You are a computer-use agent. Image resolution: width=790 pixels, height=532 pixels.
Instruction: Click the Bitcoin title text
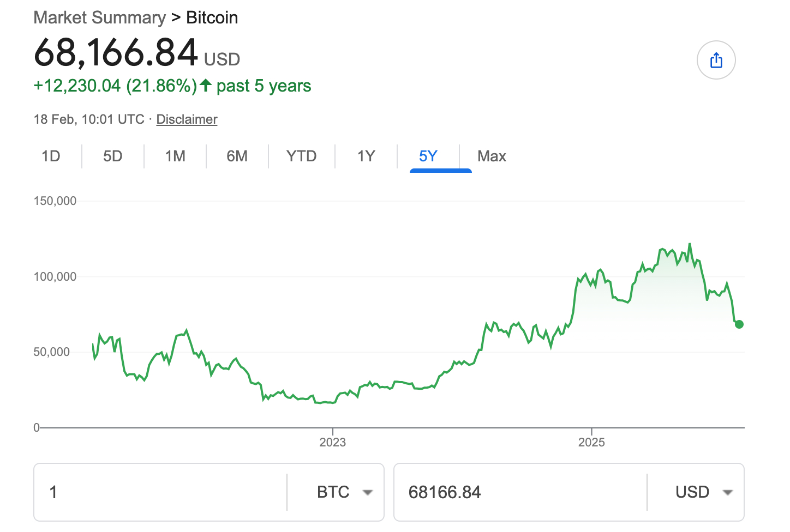point(212,17)
